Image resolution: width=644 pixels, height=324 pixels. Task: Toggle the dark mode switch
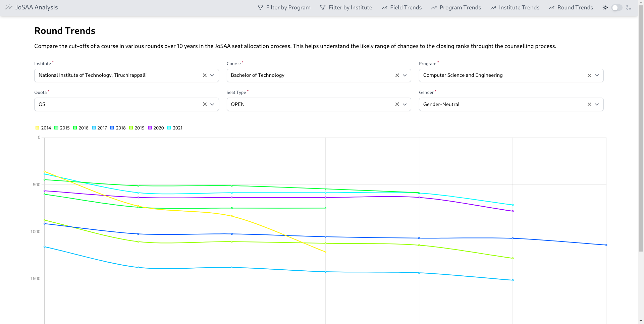pyautogui.click(x=617, y=7)
